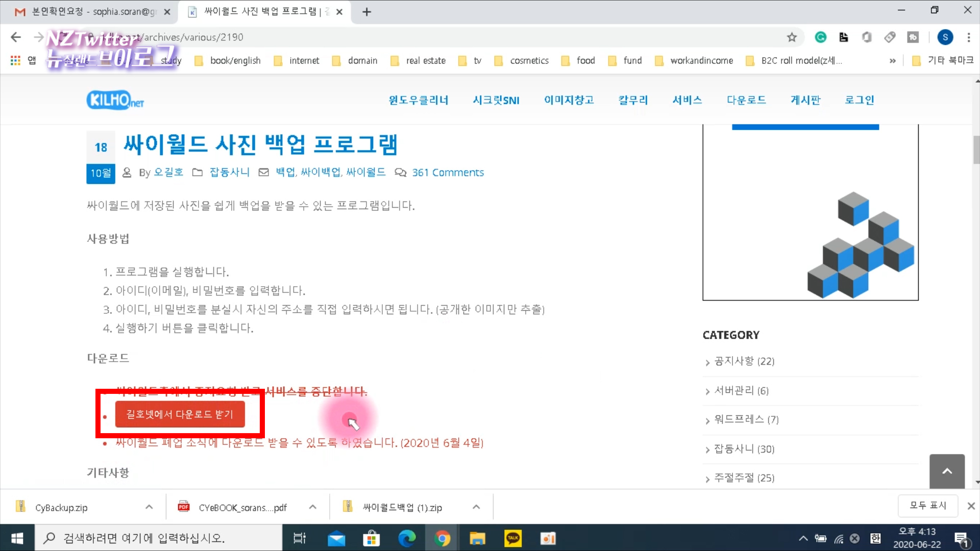Expand options for the CyBackup.zip download

pyautogui.click(x=149, y=507)
